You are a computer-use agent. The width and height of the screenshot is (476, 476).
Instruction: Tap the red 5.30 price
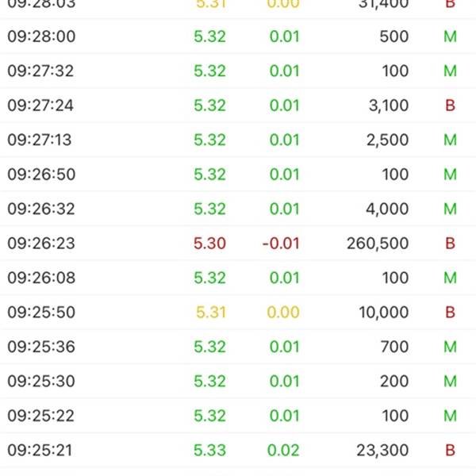[x=209, y=244]
